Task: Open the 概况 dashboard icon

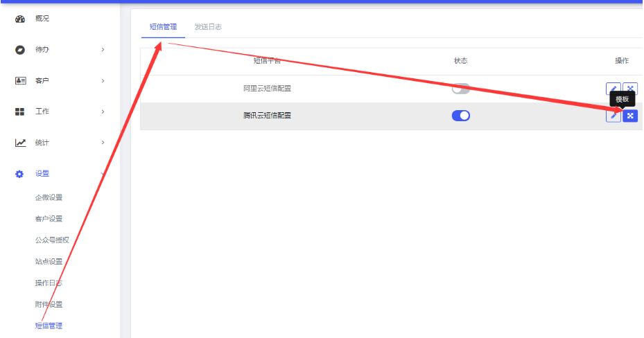Action: tap(19, 19)
